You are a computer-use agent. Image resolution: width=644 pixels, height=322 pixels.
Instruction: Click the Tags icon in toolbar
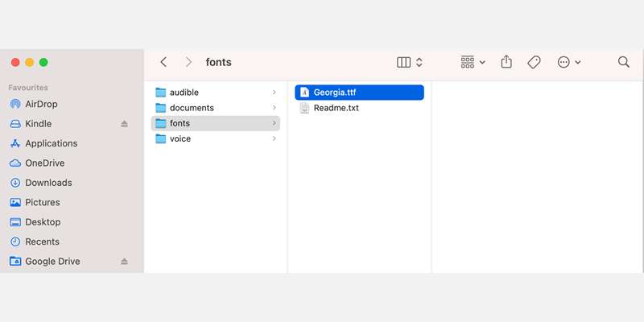(534, 62)
